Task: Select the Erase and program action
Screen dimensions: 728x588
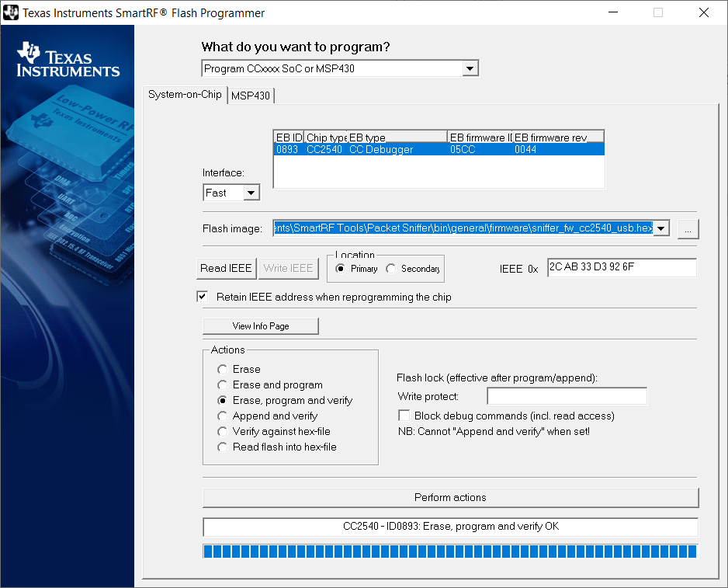Action: (223, 384)
